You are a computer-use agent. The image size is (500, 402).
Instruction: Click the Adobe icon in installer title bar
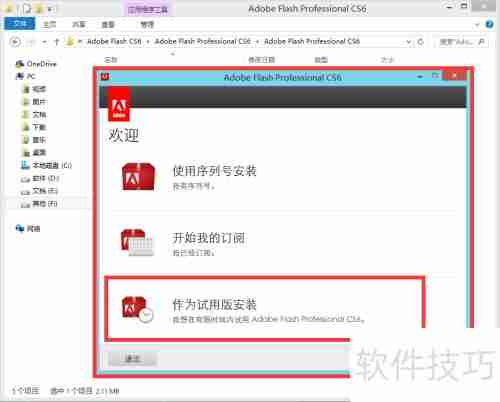point(105,77)
